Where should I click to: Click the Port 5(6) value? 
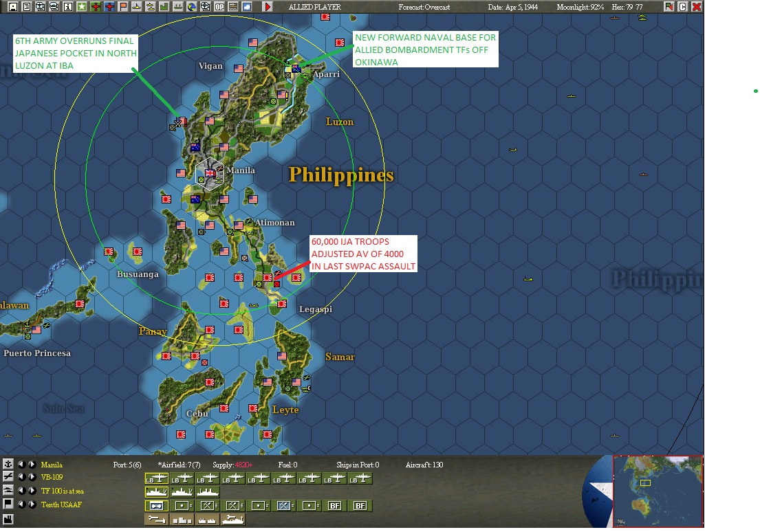tap(127, 465)
